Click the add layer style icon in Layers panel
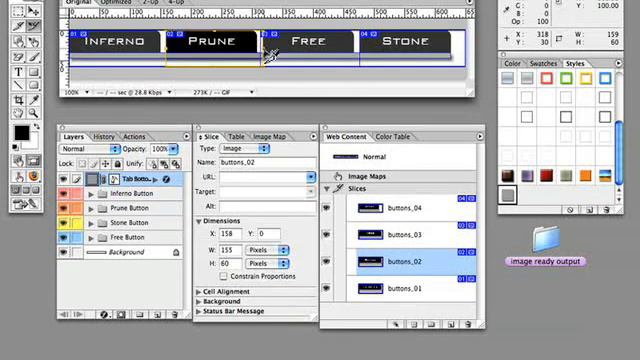This screenshot has width=640, height=360. pyautogui.click(x=104, y=315)
